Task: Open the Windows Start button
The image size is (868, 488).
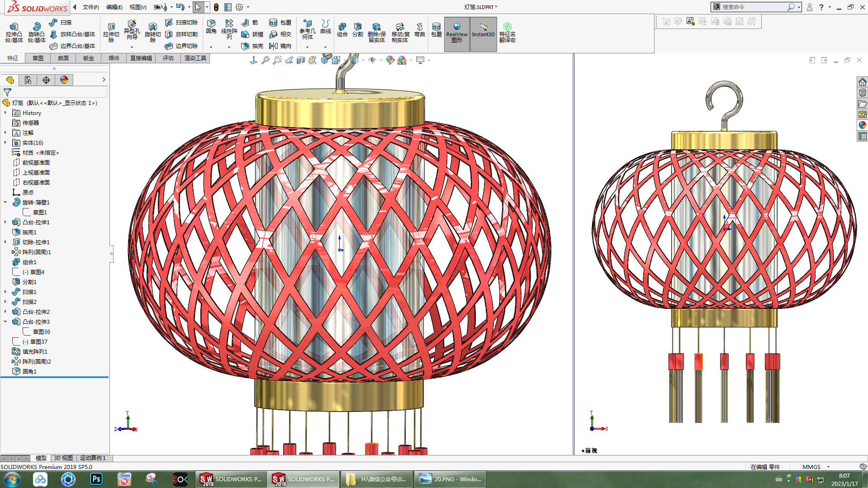Action: pos(12,479)
